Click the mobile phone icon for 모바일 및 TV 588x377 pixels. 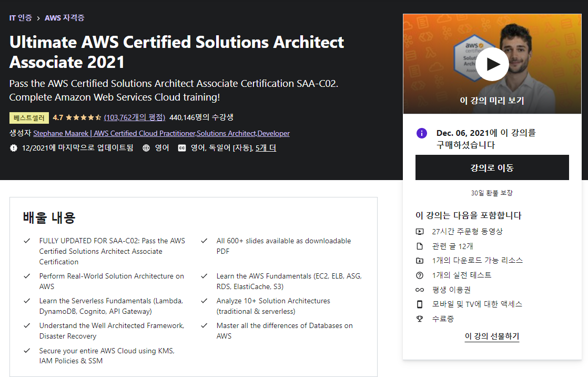tap(420, 304)
